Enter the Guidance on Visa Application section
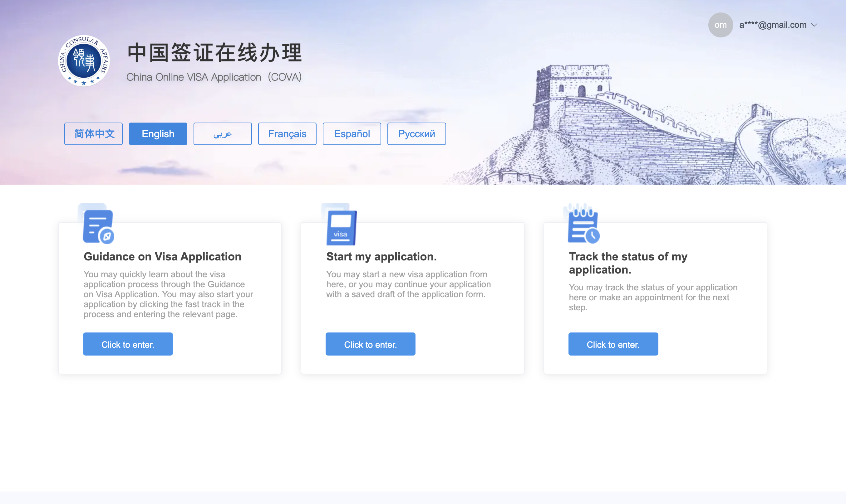 click(128, 344)
